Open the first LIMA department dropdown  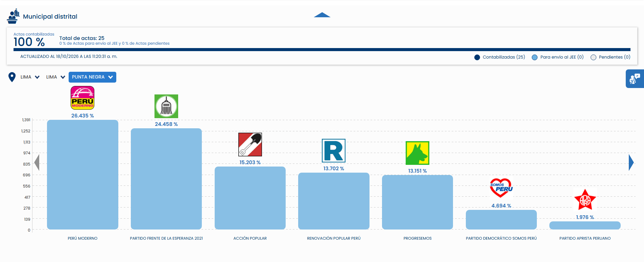click(x=30, y=77)
